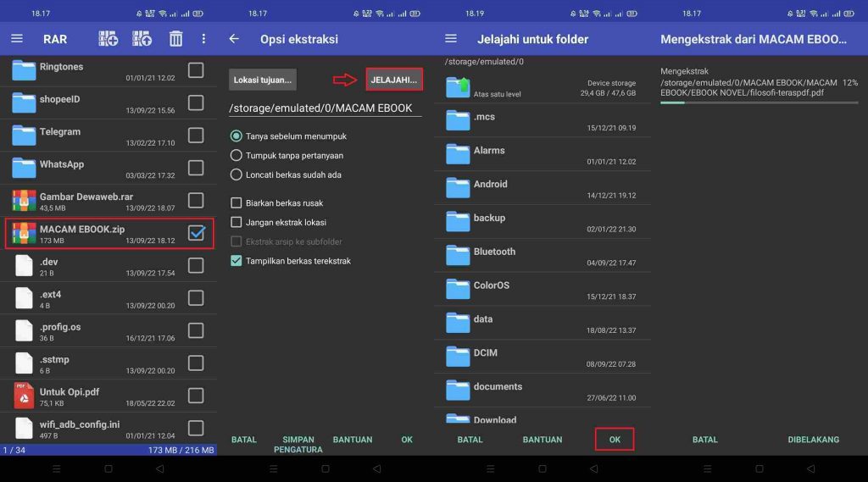The width and height of the screenshot is (868, 482).
Task: Tap DIBELAKANG to extract in background
Action: (x=813, y=440)
